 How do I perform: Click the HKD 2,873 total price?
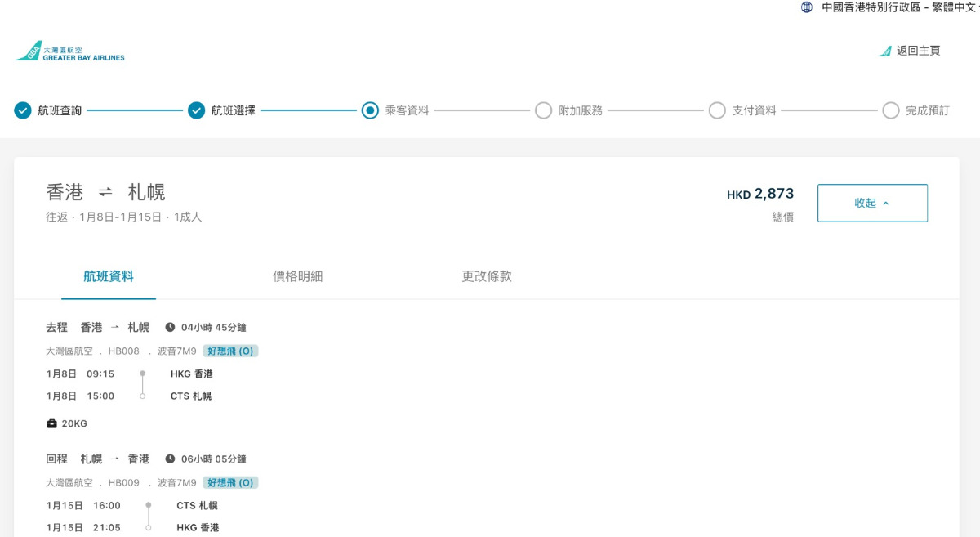(x=760, y=194)
